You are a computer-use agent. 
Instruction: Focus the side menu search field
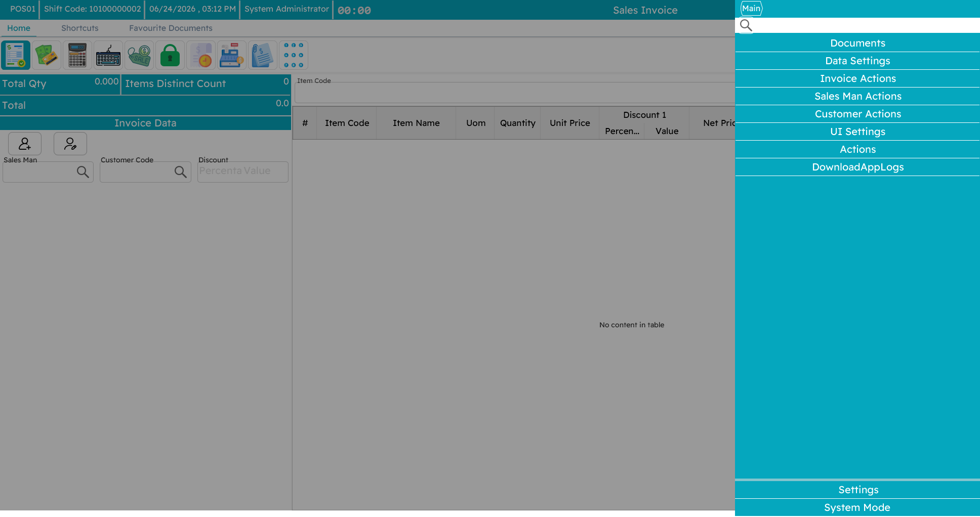(x=858, y=25)
